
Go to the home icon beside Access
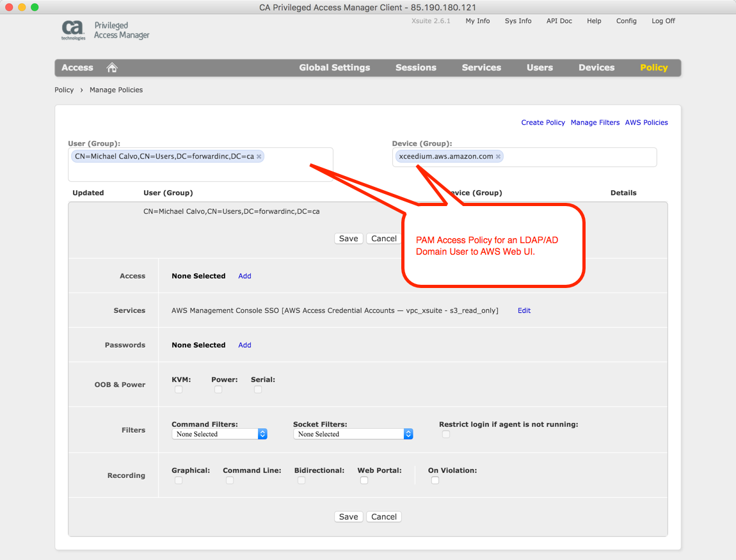(x=112, y=68)
